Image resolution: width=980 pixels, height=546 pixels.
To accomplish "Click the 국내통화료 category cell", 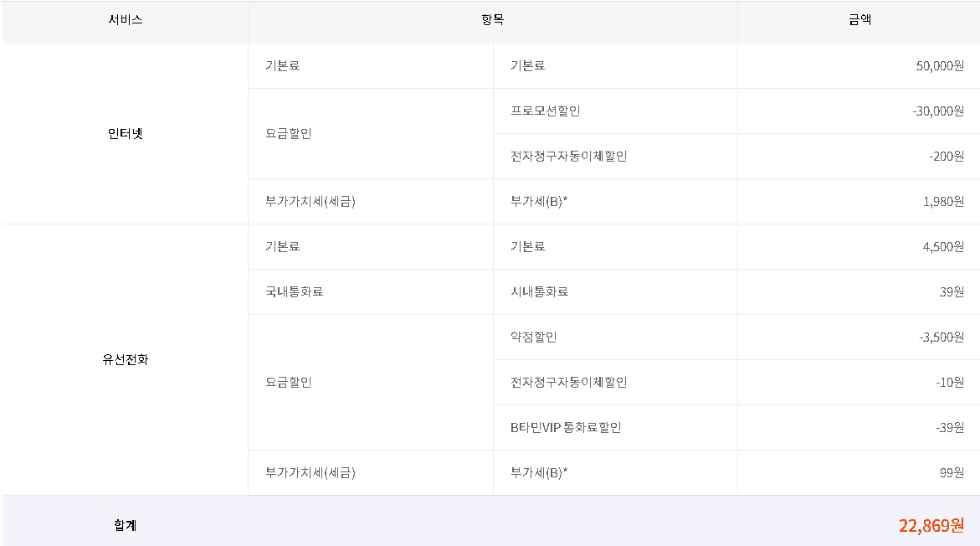I will pyautogui.click(x=294, y=292).
